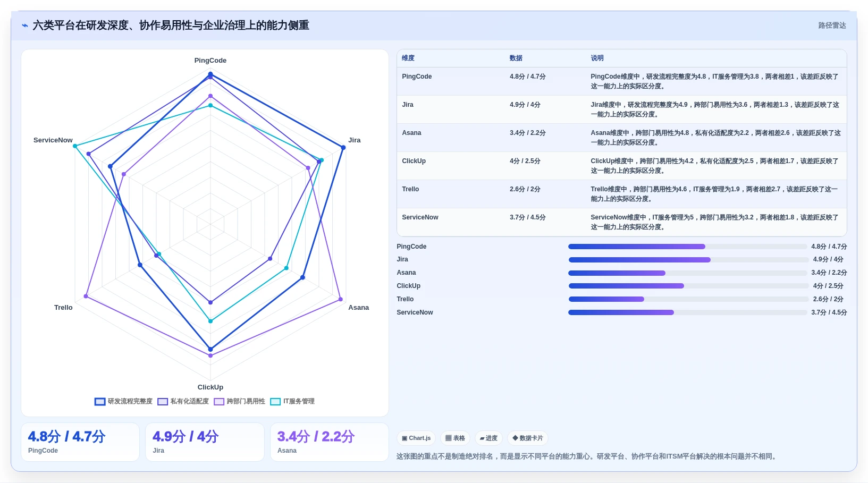Click the 3.7分 / 4.5分 table cell

point(528,217)
